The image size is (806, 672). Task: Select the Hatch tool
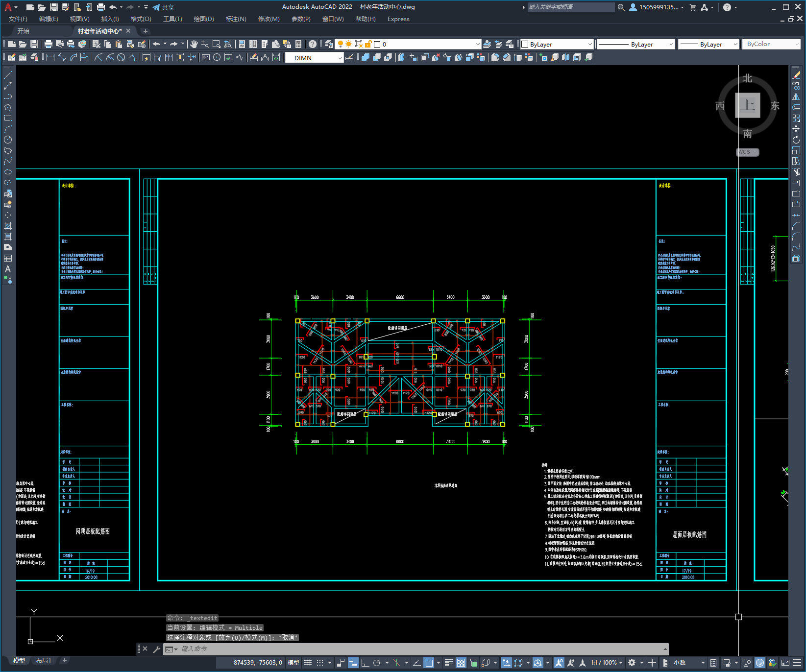point(8,226)
